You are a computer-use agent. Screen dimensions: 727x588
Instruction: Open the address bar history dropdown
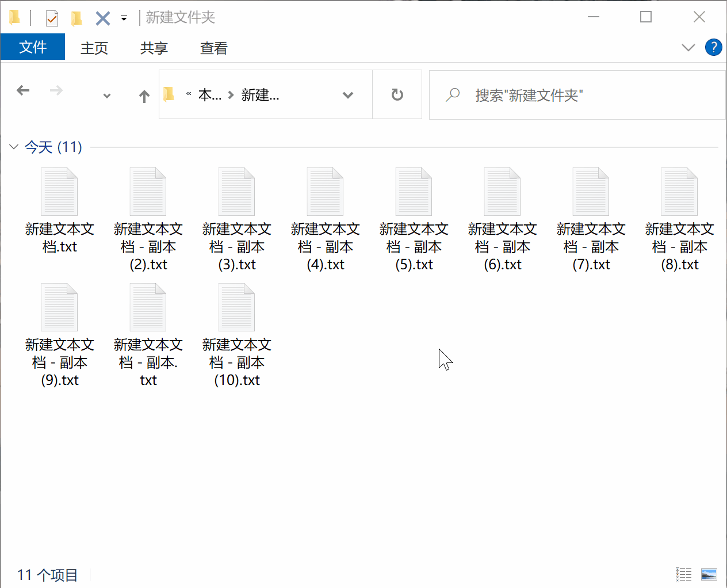click(347, 95)
